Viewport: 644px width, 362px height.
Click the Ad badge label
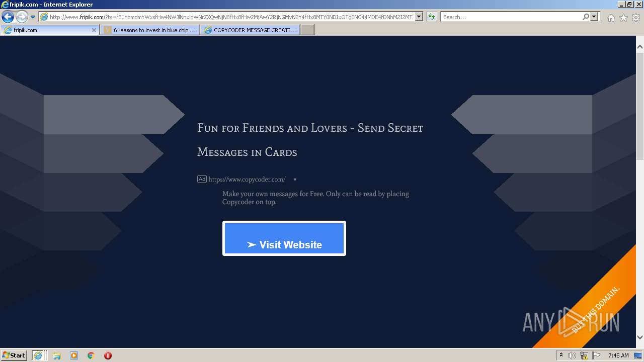click(x=202, y=179)
